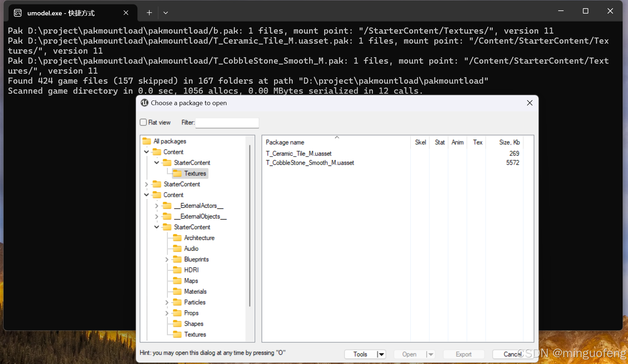This screenshot has width=628, height=364.
Task: Select the Materials folder
Action: pos(195,291)
